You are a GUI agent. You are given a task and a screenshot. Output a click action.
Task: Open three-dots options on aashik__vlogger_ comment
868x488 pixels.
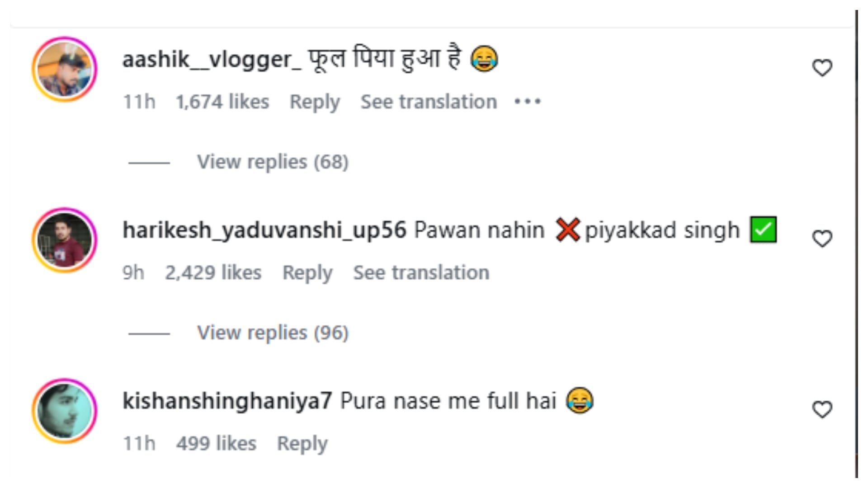point(528,102)
